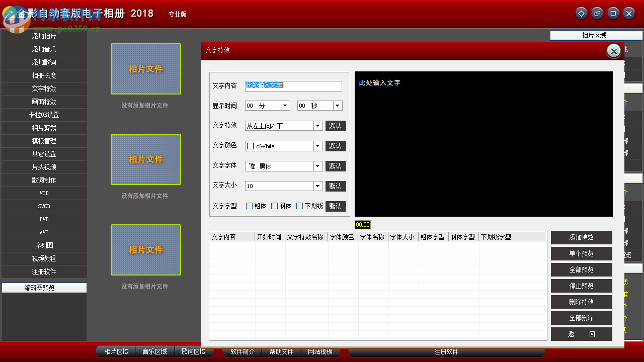
Task: Choose 其它设置 in the sidebar
Action: point(44,154)
